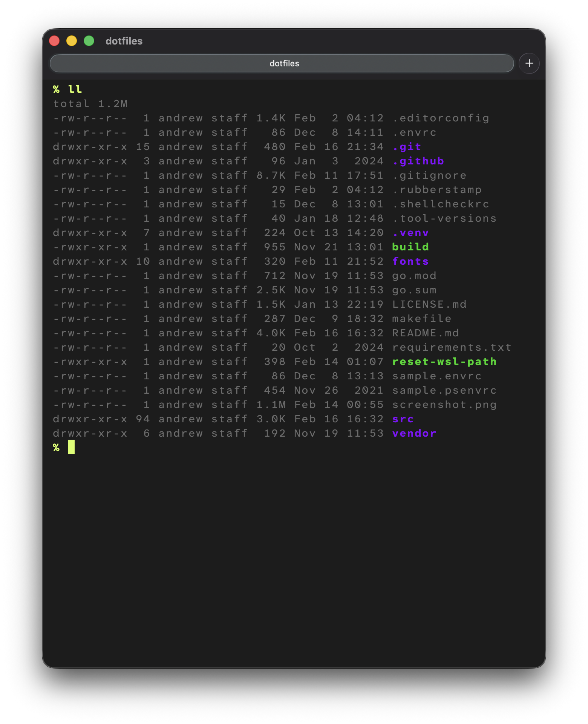Viewport: 588px width, 724px height.
Task: Click the green reset-wsl-path executable name
Action: (x=444, y=362)
